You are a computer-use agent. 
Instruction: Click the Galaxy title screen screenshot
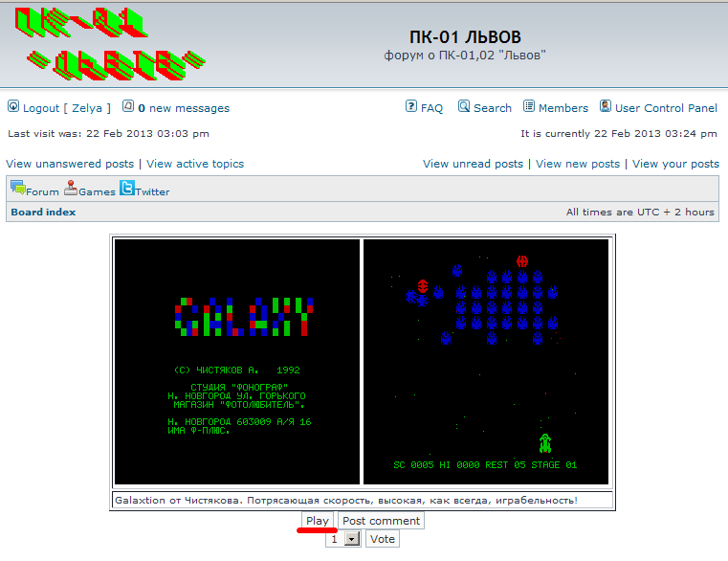click(237, 362)
